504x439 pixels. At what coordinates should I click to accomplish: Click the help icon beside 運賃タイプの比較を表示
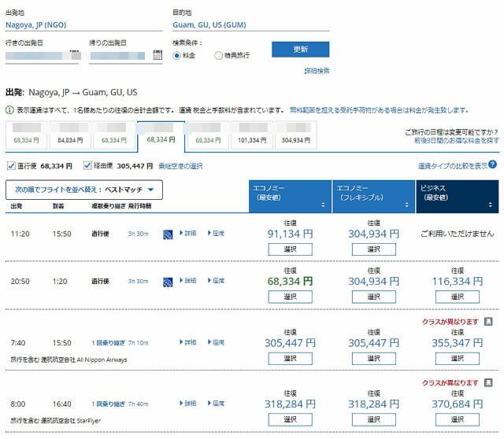point(492,165)
